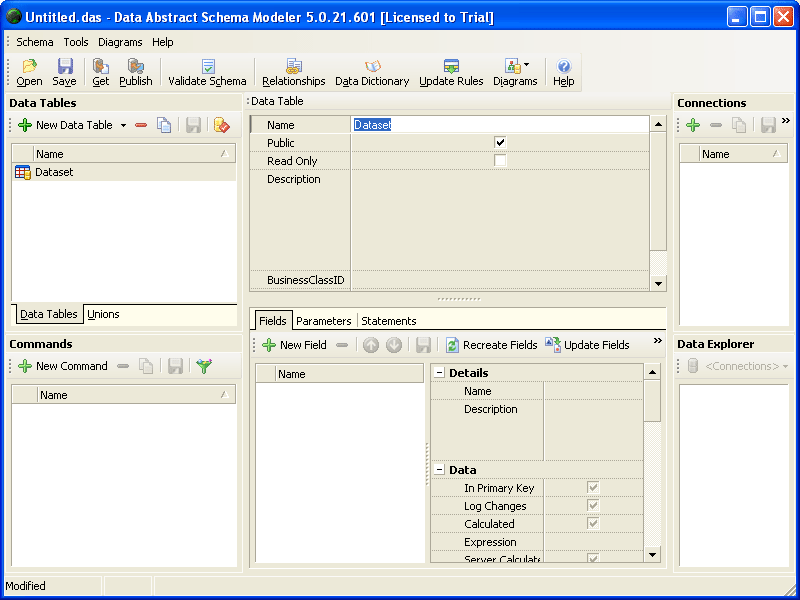Viewport: 800px width, 600px height.
Task: Toggle the Public checkbox
Action: coord(500,142)
